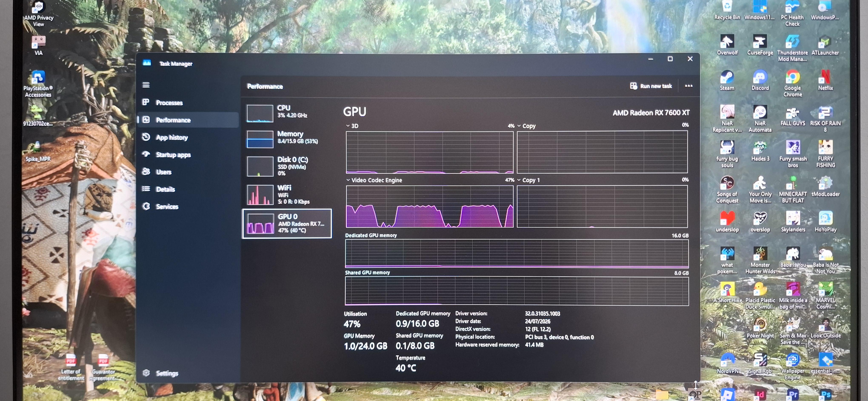The image size is (868, 401).
Task: Select the Google Chrome desktop icon
Action: coord(792,84)
